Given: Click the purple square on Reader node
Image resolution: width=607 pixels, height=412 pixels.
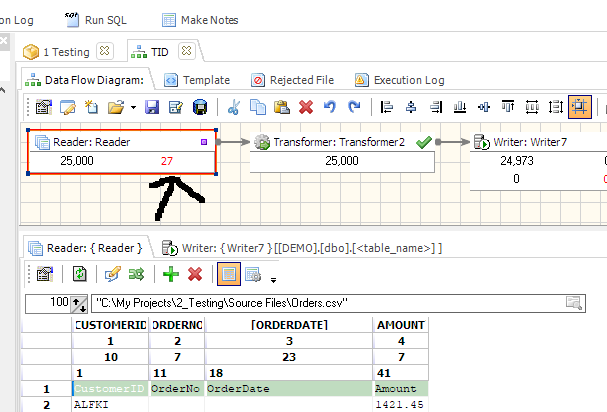Looking at the screenshot, I should [x=204, y=142].
